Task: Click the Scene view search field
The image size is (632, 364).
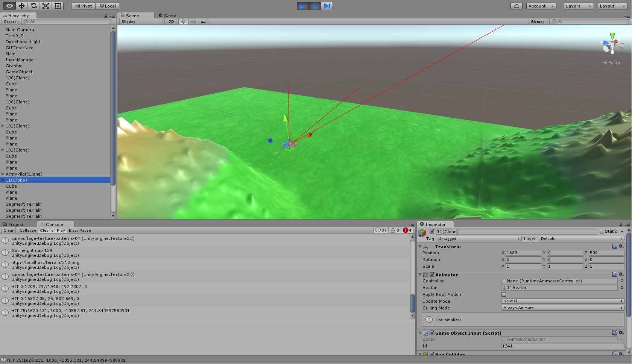Action: pos(590,21)
